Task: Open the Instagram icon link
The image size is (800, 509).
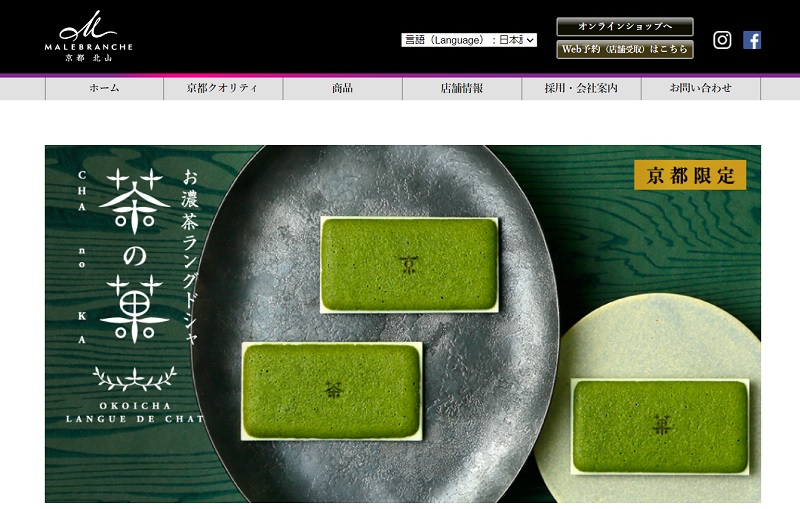Action: tap(722, 40)
